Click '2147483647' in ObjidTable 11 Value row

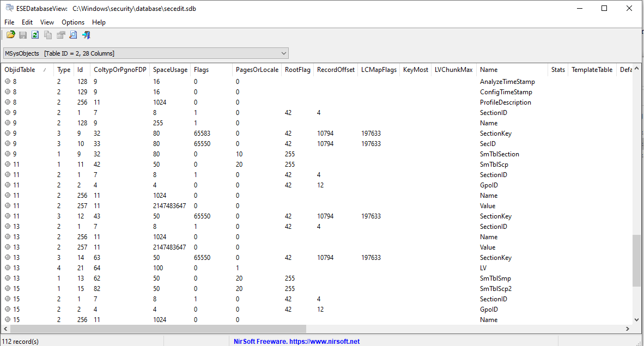pyautogui.click(x=169, y=206)
